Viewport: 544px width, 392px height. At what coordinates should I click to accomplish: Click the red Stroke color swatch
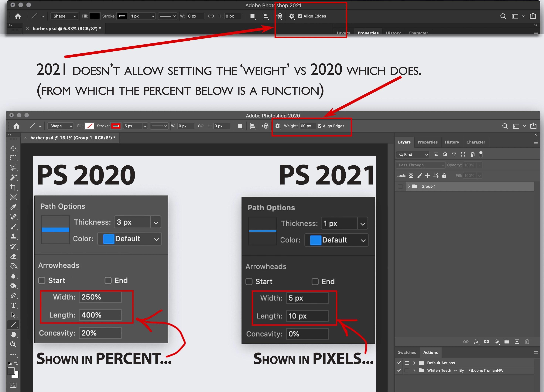click(x=116, y=126)
